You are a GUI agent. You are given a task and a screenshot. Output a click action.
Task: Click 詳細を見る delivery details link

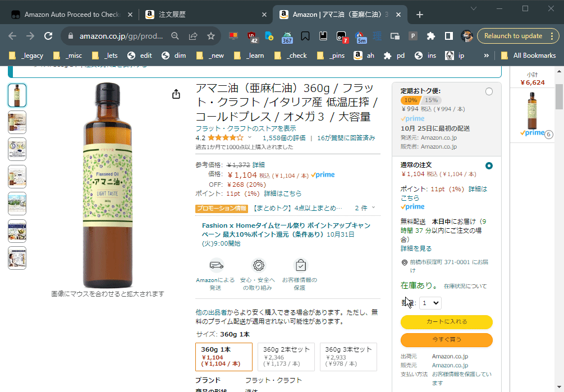click(x=416, y=248)
